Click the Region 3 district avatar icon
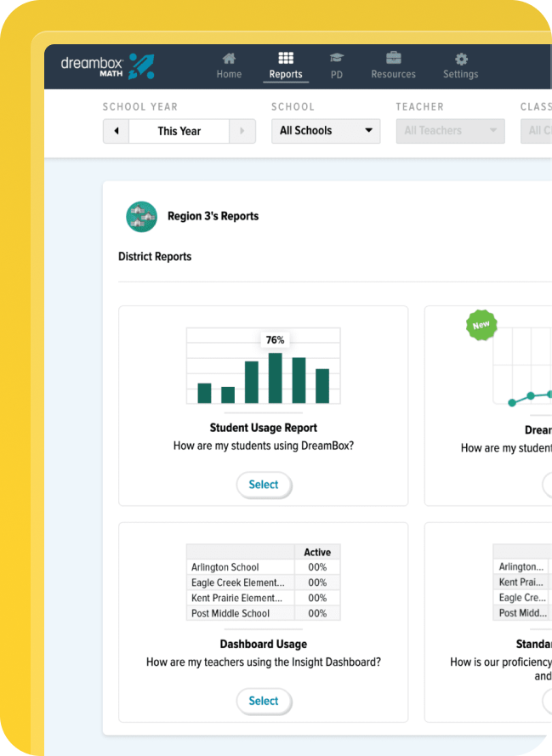This screenshot has width=552, height=756. [x=141, y=217]
